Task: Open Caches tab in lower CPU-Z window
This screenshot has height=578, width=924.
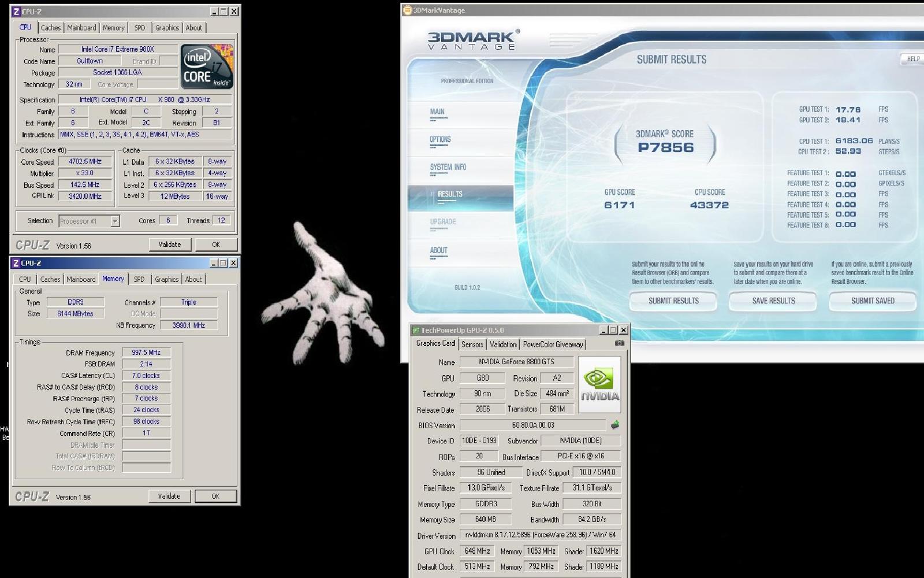Action: [x=50, y=279]
